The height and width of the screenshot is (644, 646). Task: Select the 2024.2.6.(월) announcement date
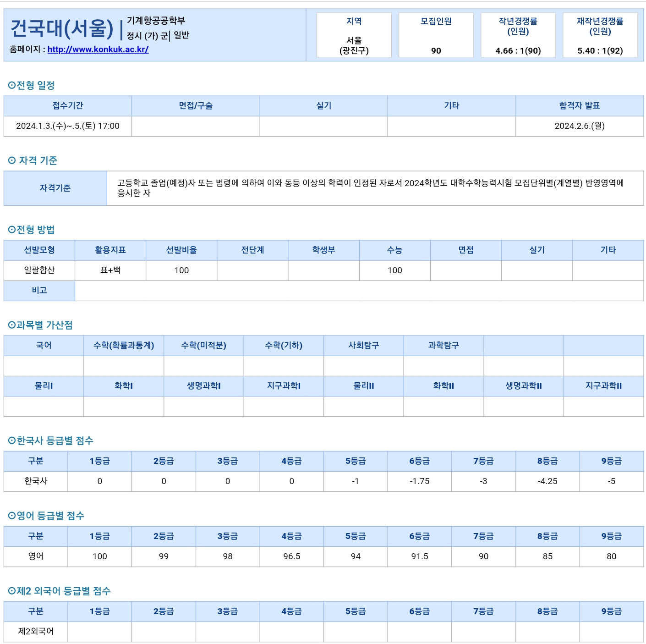point(580,126)
